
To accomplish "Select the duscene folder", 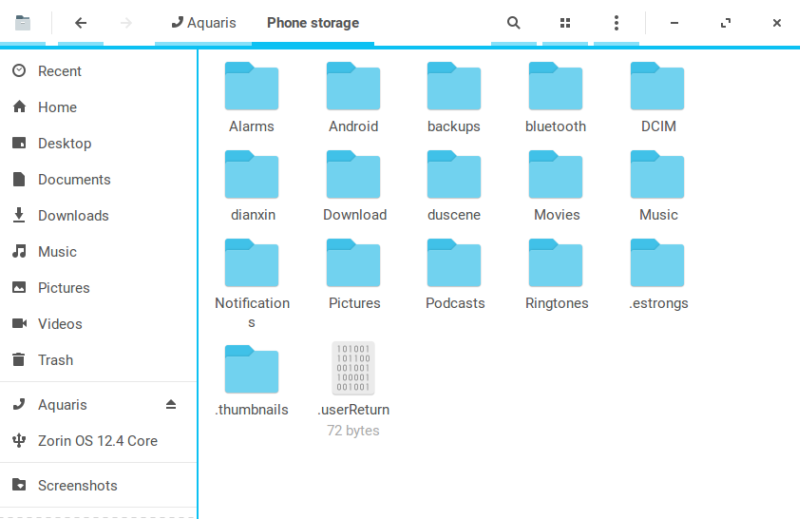I will (454, 186).
